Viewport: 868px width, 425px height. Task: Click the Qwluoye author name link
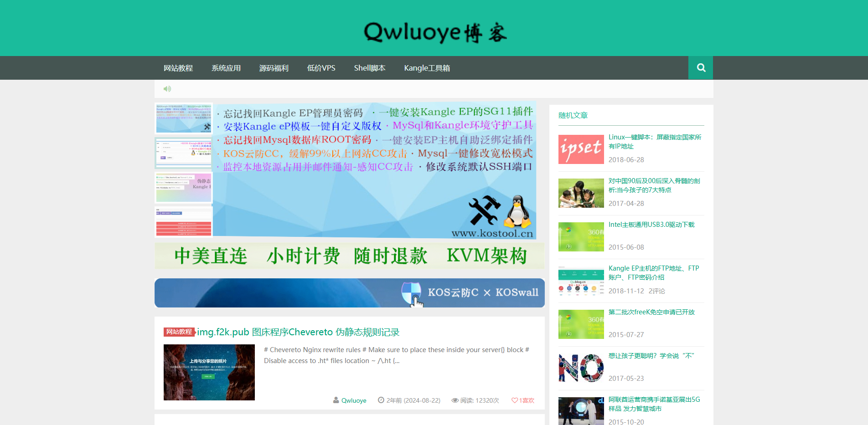pos(354,400)
